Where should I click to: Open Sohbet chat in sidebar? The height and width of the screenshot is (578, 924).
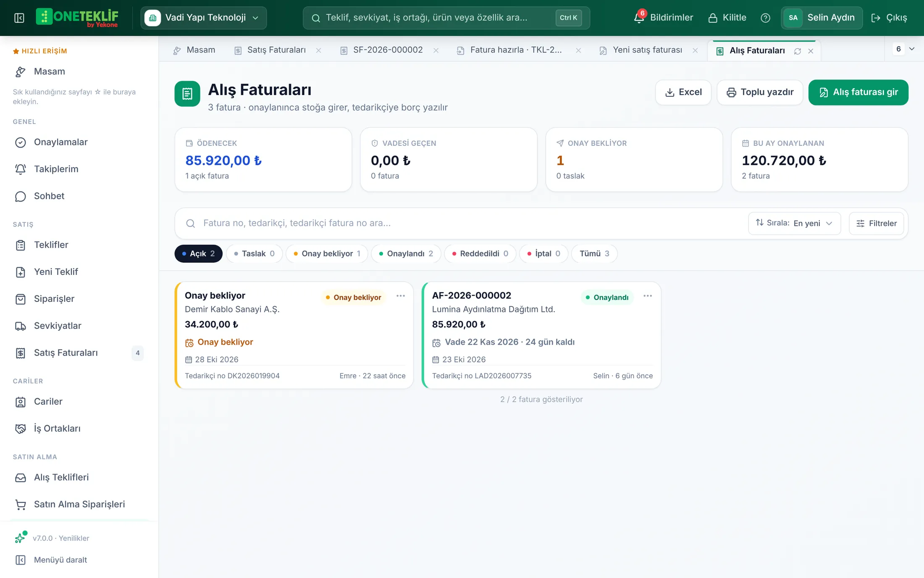pos(79,196)
